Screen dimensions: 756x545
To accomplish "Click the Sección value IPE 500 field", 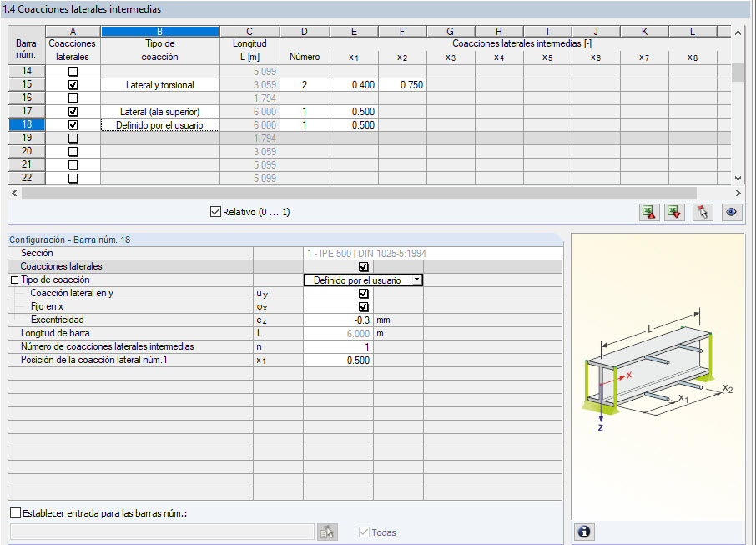I will point(433,253).
